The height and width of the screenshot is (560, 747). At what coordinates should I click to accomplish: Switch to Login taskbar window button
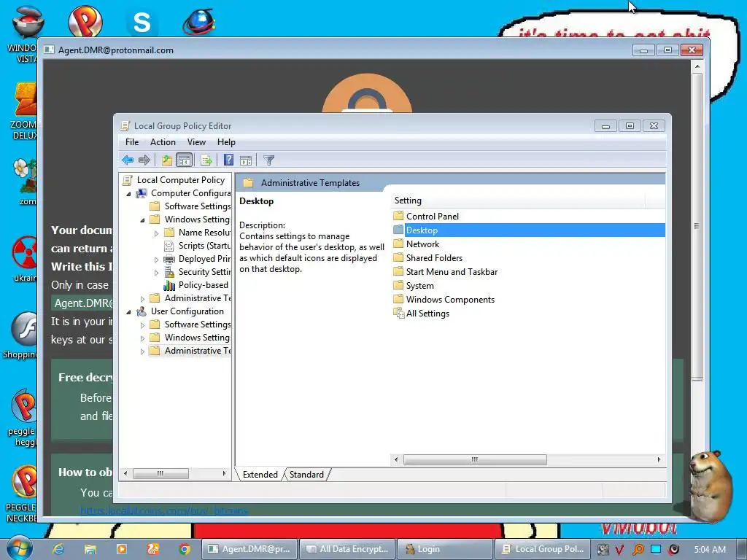[x=445, y=549]
